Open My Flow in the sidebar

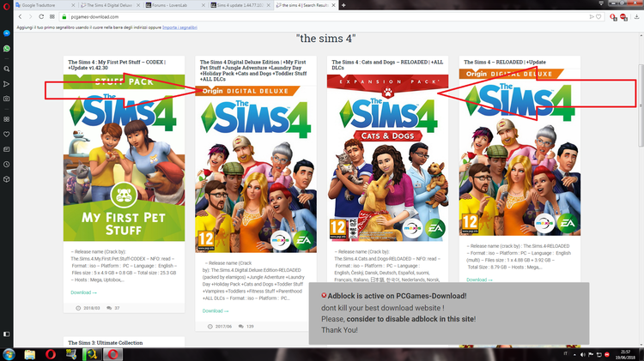(7, 84)
